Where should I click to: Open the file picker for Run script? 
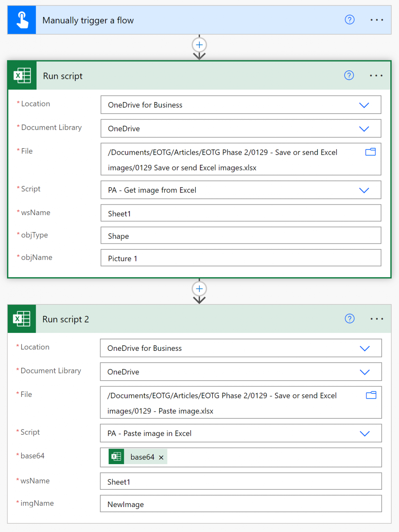tap(370, 152)
